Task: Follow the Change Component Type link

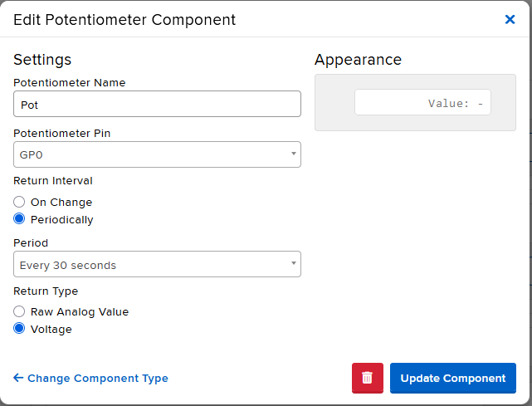Action: pos(97,378)
